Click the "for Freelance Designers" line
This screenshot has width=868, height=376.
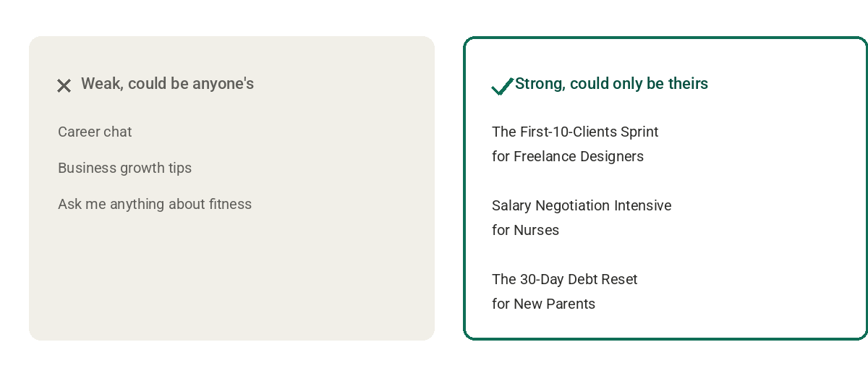(x=568, y=156)
